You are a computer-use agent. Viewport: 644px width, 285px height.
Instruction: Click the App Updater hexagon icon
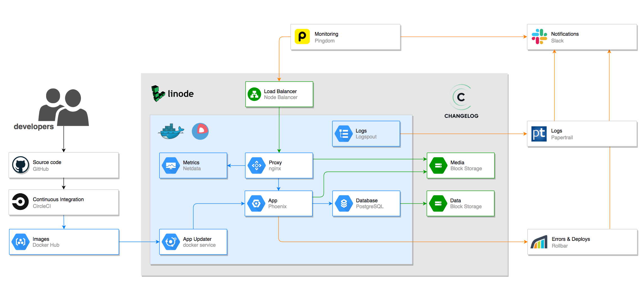click(171, 242)
